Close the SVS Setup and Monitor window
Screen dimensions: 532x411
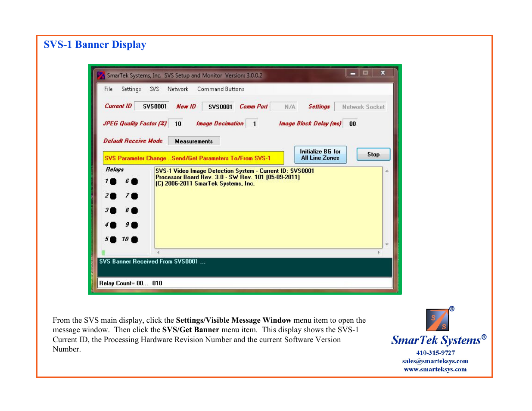pos(383,73)
